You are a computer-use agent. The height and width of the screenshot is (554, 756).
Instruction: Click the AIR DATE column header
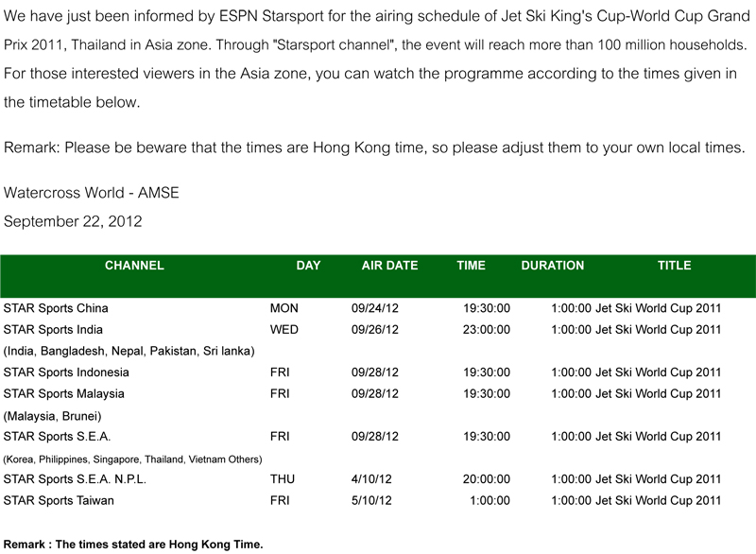tap(389, 266)
